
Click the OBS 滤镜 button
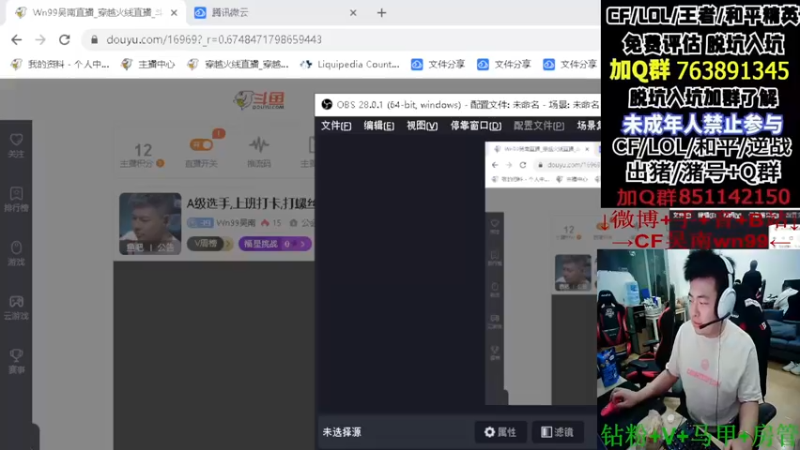click(557, 432)
